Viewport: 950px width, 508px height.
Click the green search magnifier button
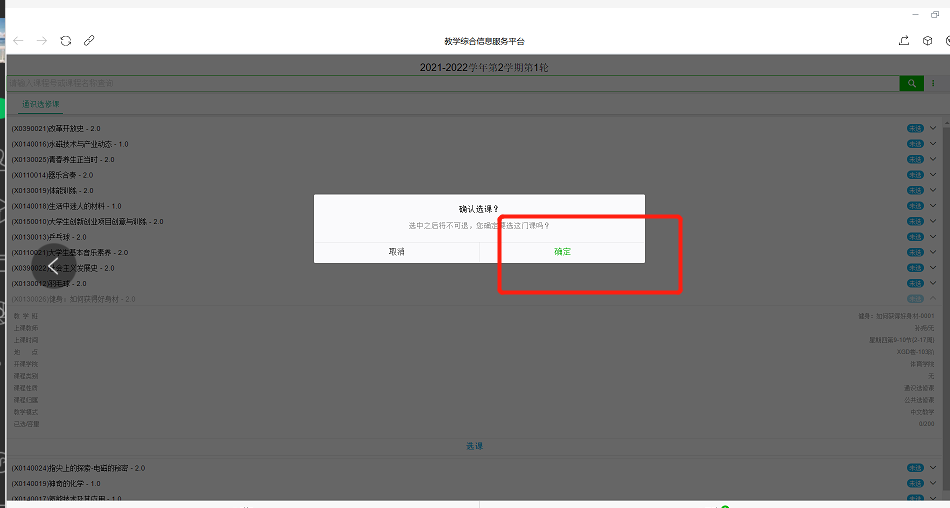tap(911, 83)
